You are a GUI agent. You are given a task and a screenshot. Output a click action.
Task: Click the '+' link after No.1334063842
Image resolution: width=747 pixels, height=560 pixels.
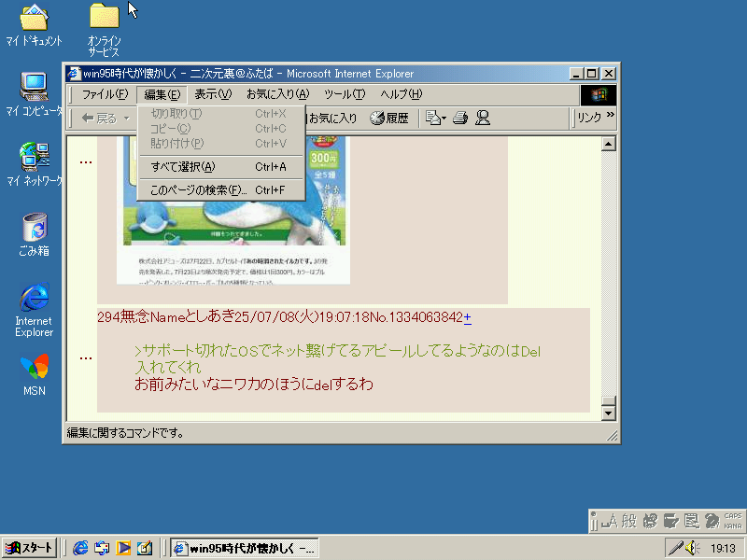468,317
